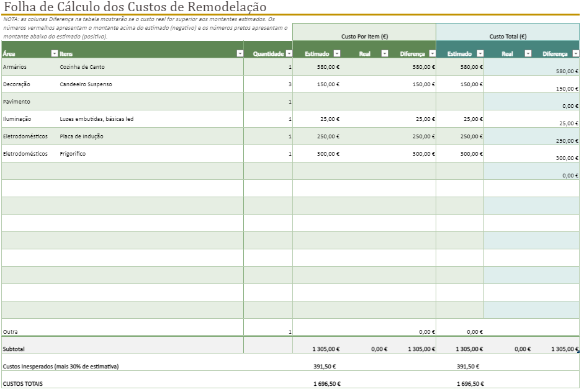
Task: Select the 'Iluminação' area cell
Action: click(17, 119)
